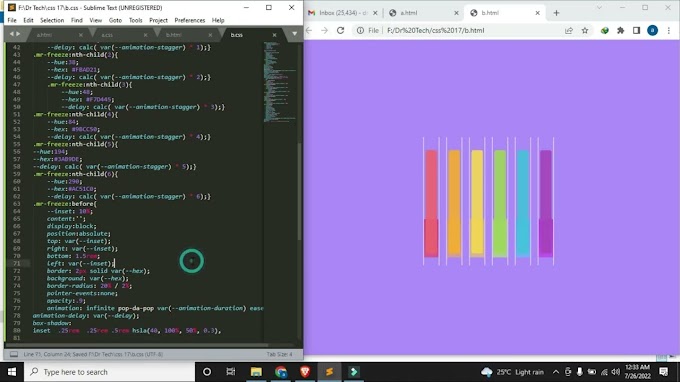Open the Find menu
This screenshot has width=680, height=382.
[77, 20]
